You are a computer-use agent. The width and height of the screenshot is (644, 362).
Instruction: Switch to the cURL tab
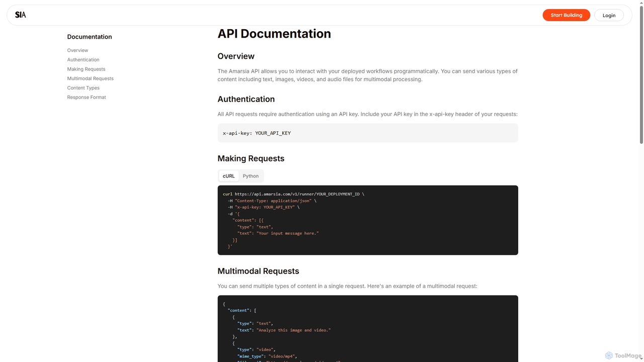(229, 176)
